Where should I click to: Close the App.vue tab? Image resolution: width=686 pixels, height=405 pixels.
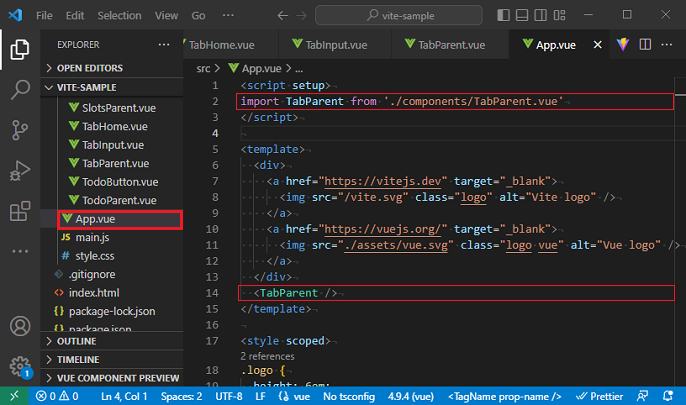coord(597,45)
